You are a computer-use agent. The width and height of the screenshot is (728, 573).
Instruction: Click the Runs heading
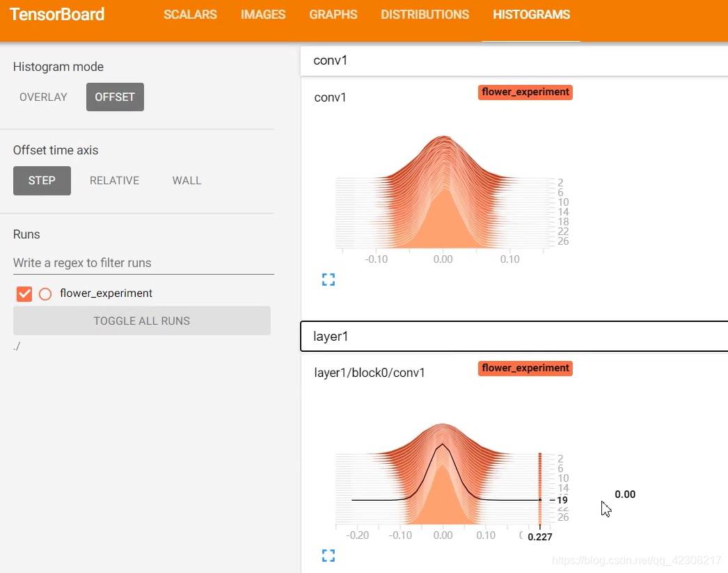click(26, 234)
